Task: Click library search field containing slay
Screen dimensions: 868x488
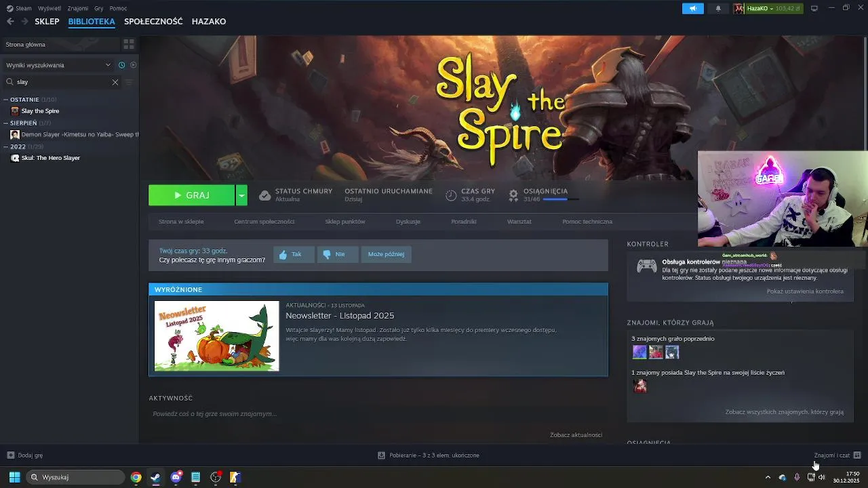Action: (62, 82)
